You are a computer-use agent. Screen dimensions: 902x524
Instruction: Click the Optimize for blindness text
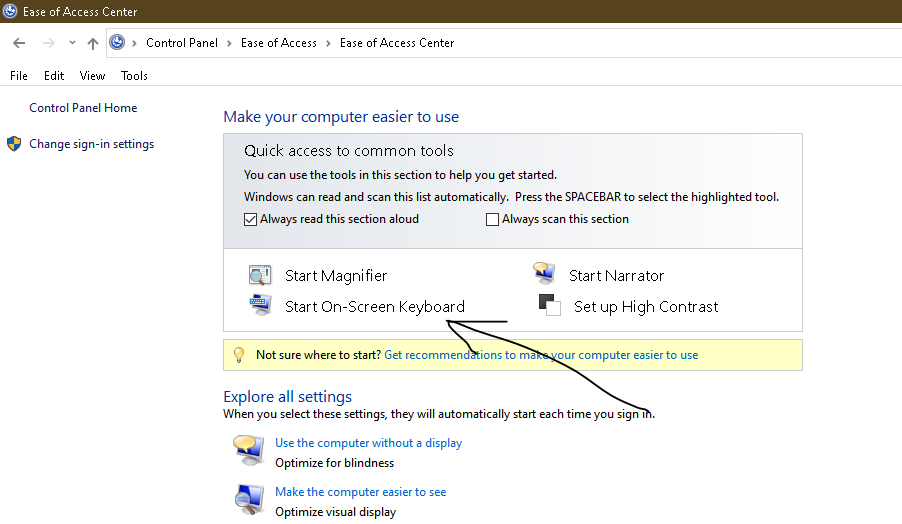(x=334, y=463)
